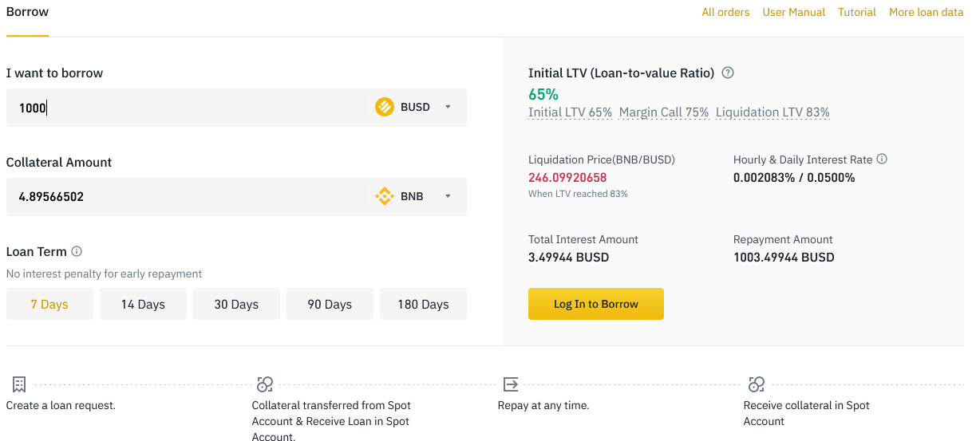Expand the BUSD borrow currency dropdown

(x=448, y=107)
